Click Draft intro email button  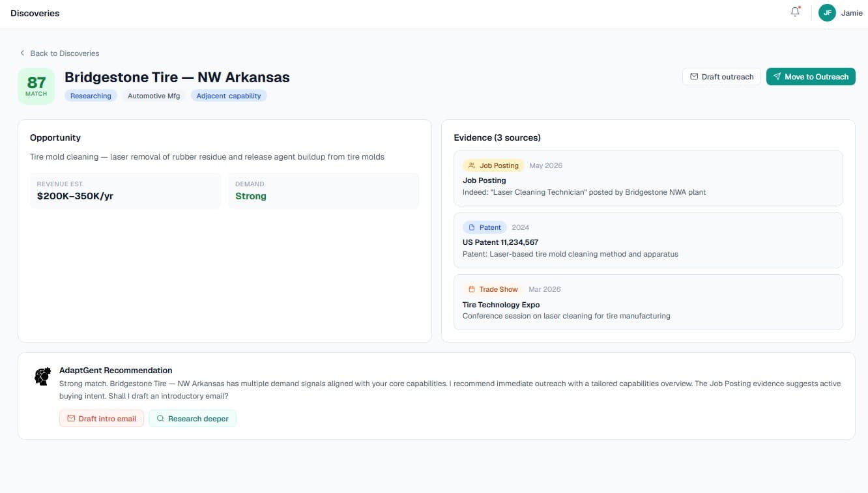[x=102, y=418]
